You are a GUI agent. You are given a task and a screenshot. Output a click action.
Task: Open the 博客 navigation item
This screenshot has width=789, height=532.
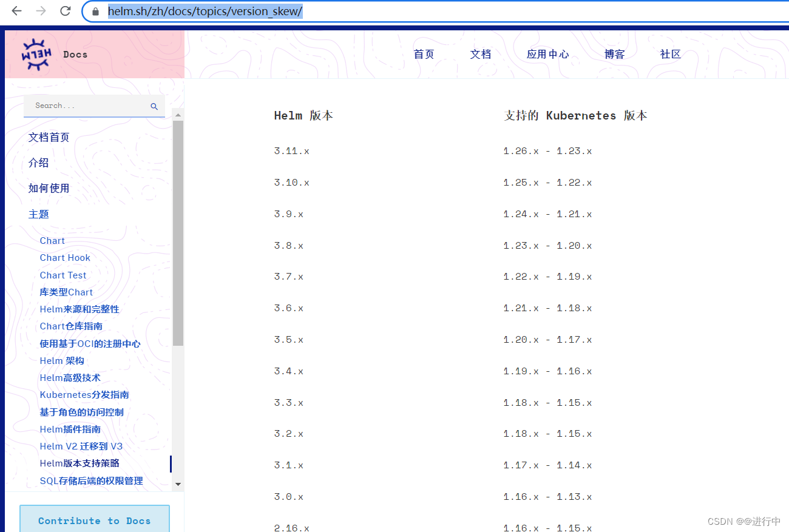point(614,54)
